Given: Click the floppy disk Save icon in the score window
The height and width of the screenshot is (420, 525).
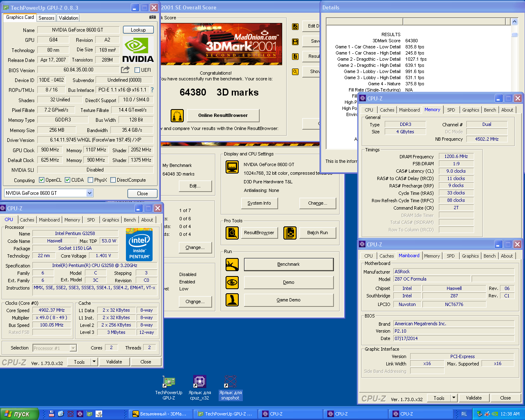Looking at the screenshot, I should click(295, 41).
